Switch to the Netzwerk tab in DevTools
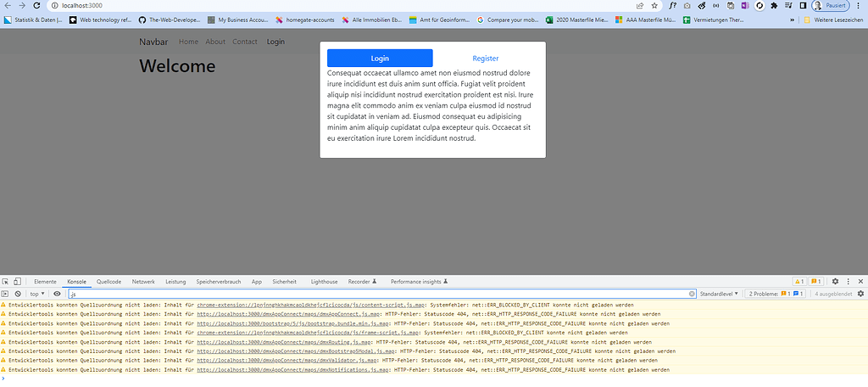The height and width of the screenshot is (387, 868). 143,281
